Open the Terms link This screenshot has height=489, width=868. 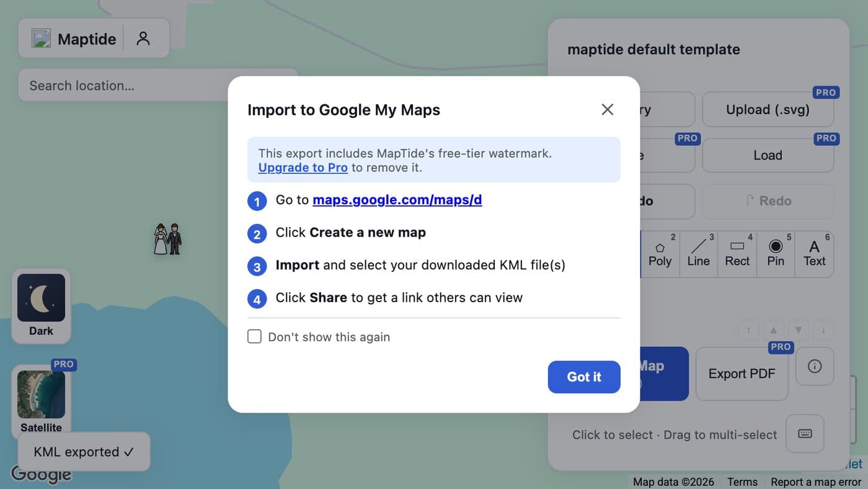coord(742,482)
